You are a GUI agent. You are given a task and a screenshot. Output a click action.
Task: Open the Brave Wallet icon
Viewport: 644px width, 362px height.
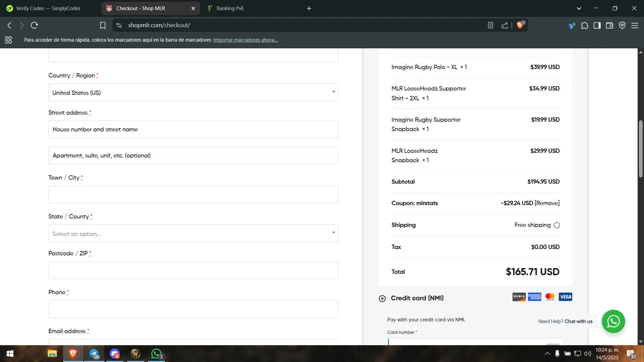[x=610, y=26]
